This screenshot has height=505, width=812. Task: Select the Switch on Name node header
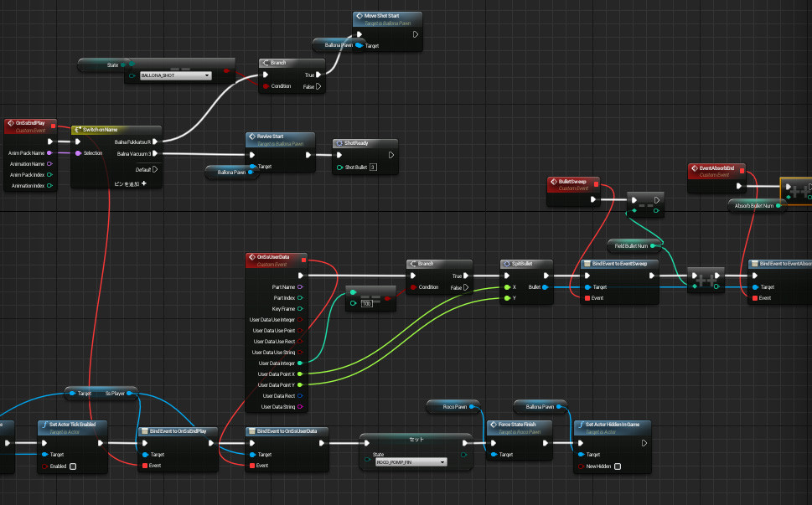click(116, 130)
